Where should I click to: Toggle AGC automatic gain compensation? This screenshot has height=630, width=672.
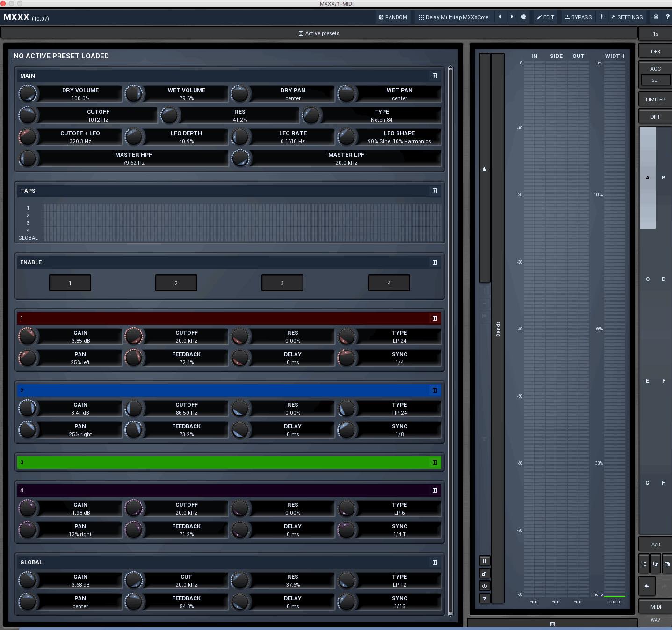656,68
